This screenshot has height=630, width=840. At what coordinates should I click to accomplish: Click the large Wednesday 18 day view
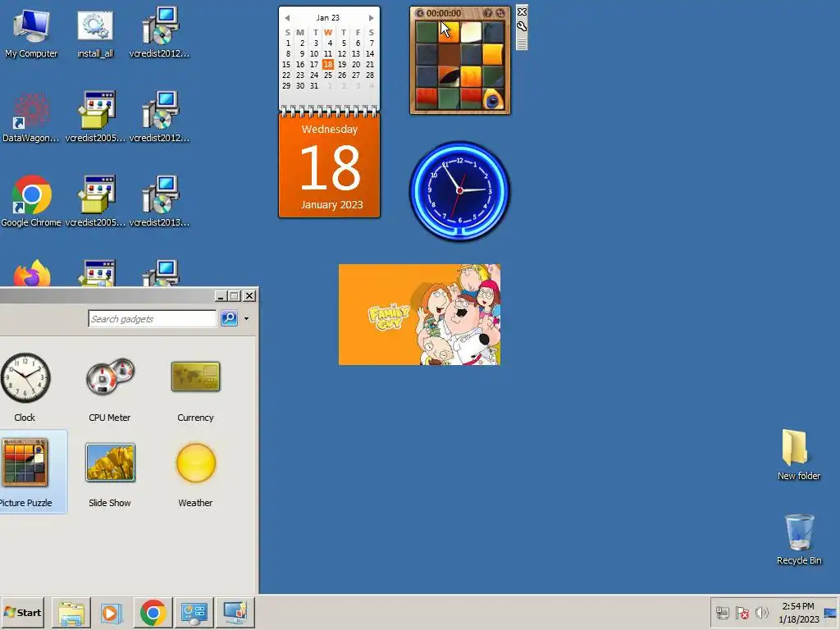click(x=330, y=166)
